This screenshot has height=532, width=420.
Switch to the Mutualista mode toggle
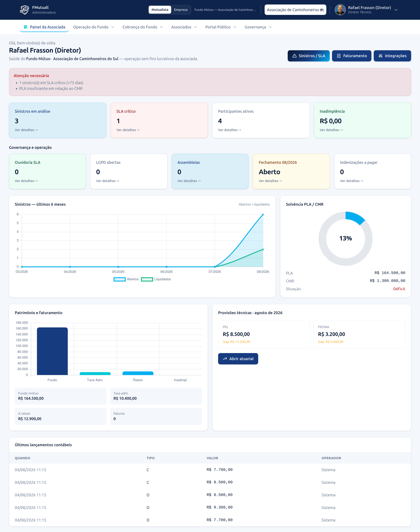[x=160, y=10]
